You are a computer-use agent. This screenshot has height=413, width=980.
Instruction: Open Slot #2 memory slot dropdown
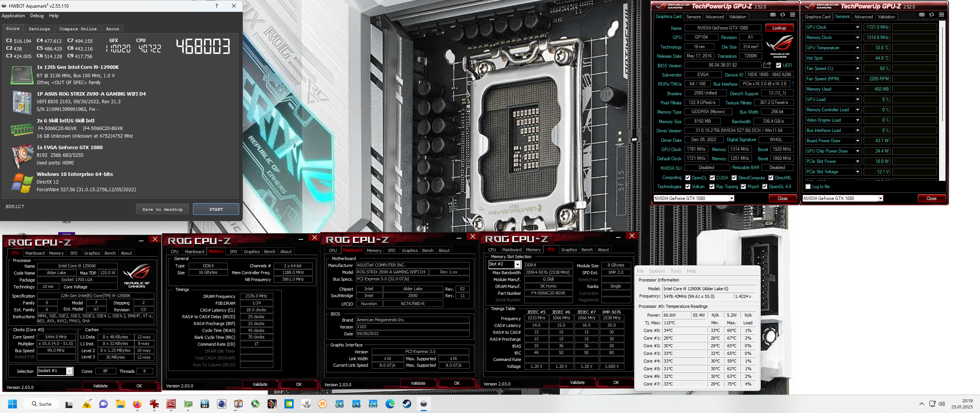point(518,264)
